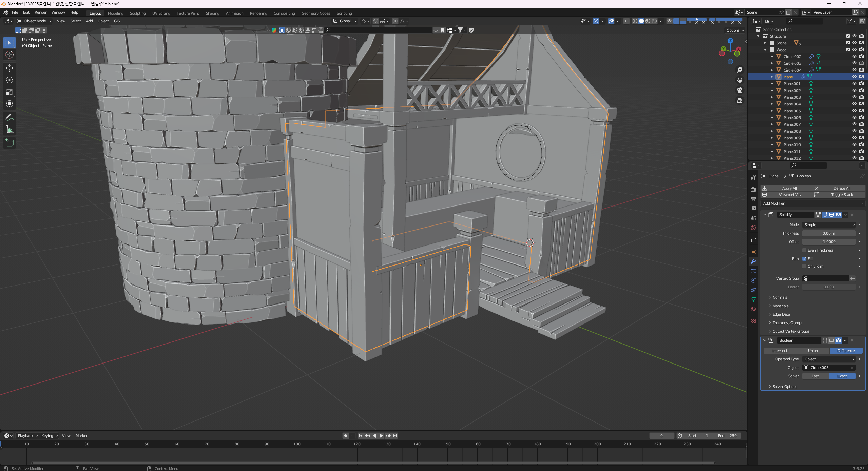Select the Union boolean operation

813,351
